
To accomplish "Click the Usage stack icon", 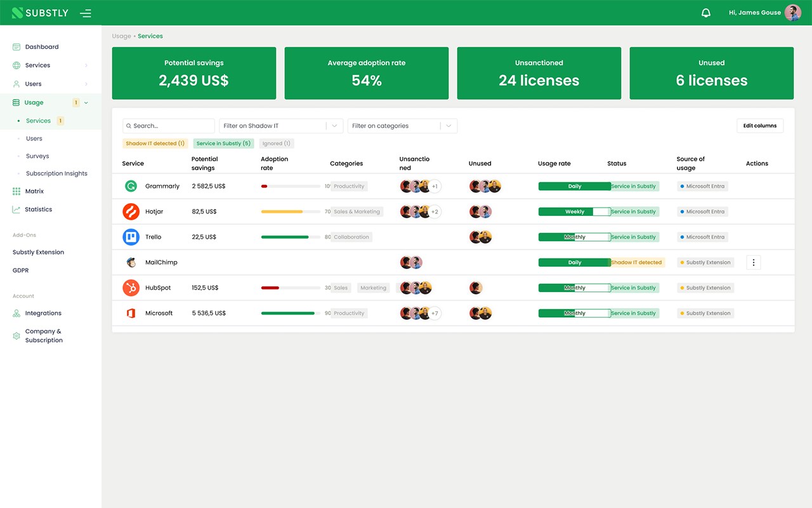I will point(16,102).
